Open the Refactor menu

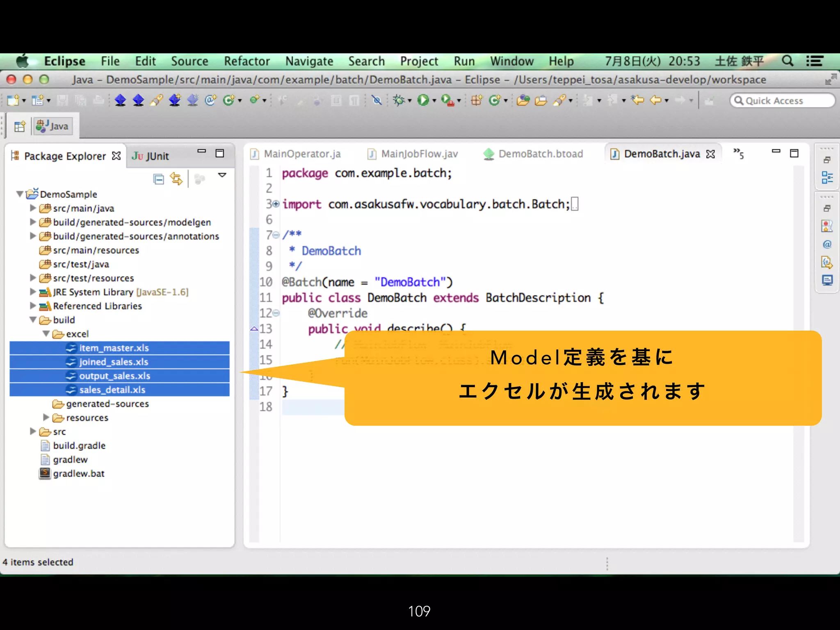point(247,61)
